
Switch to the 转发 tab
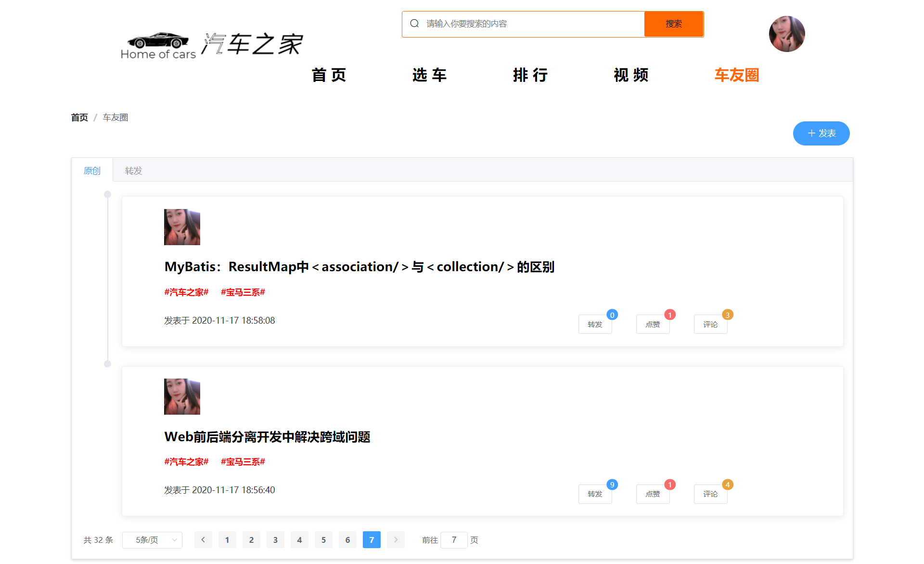(133, 170)
